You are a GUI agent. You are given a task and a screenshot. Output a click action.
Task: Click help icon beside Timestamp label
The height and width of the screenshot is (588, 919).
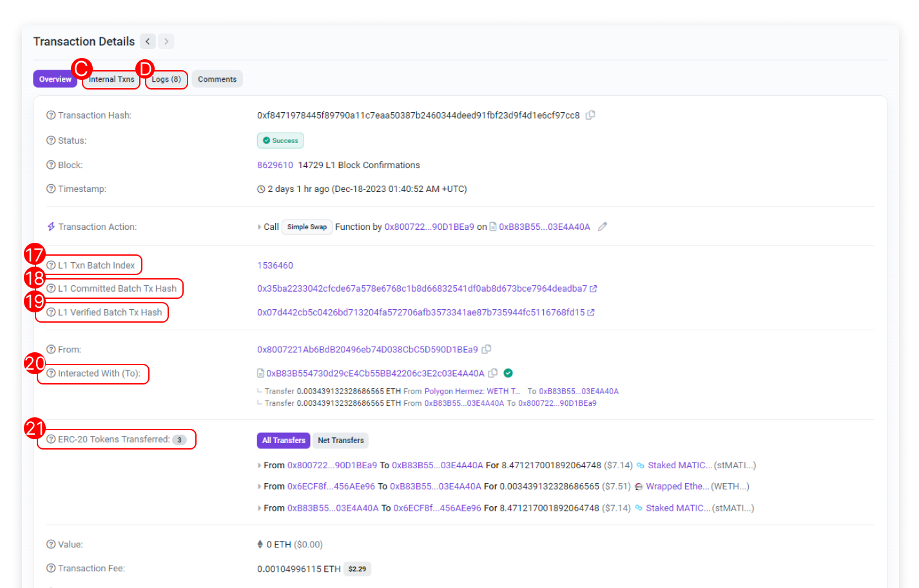(51, 189)
